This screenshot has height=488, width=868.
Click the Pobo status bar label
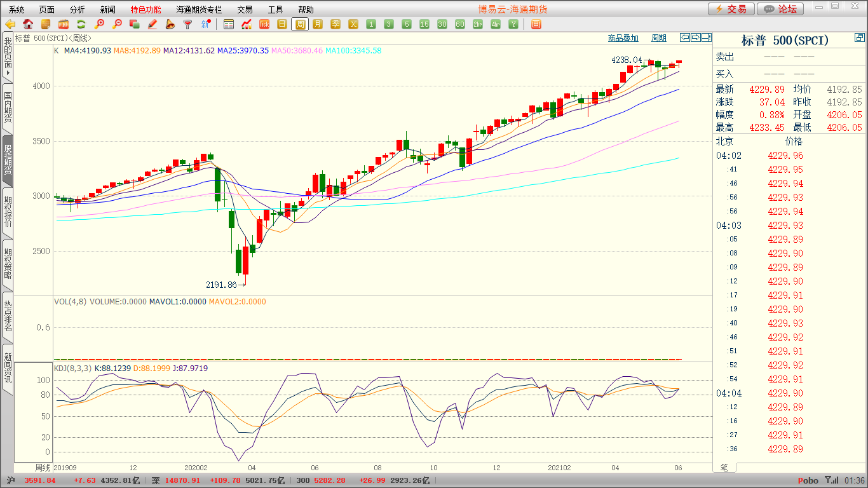pyautogui.click(x=808, y=481)
